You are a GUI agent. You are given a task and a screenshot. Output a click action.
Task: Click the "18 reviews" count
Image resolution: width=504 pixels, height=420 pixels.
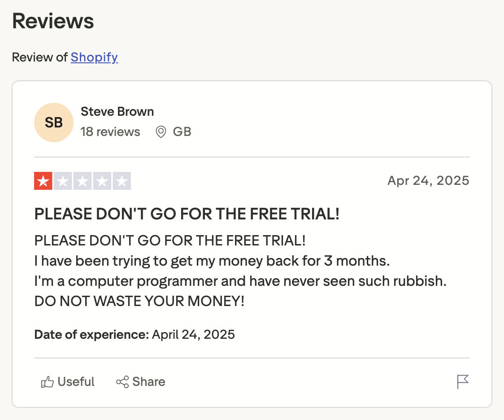110,132
